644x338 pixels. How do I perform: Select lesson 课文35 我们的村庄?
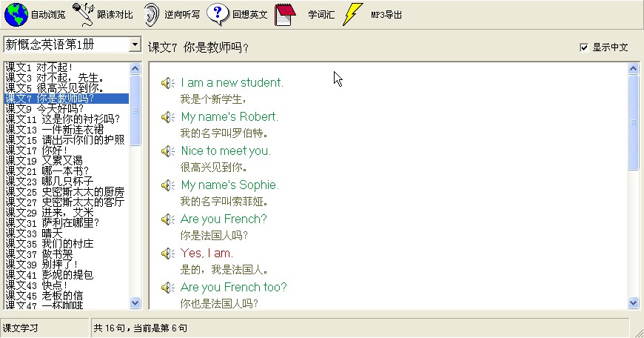point(67,243)
